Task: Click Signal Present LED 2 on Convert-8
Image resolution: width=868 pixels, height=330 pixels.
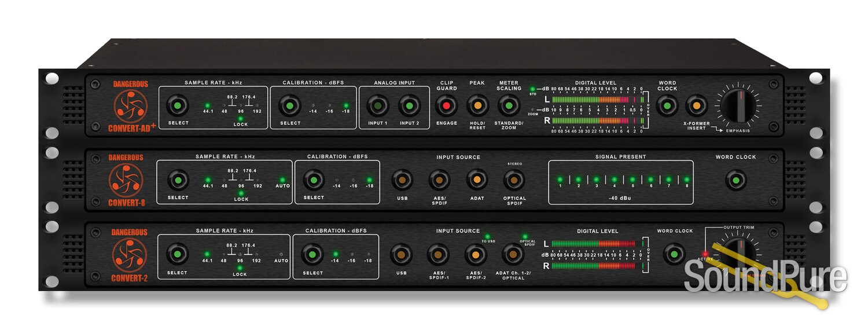Action: pos(578,179)
